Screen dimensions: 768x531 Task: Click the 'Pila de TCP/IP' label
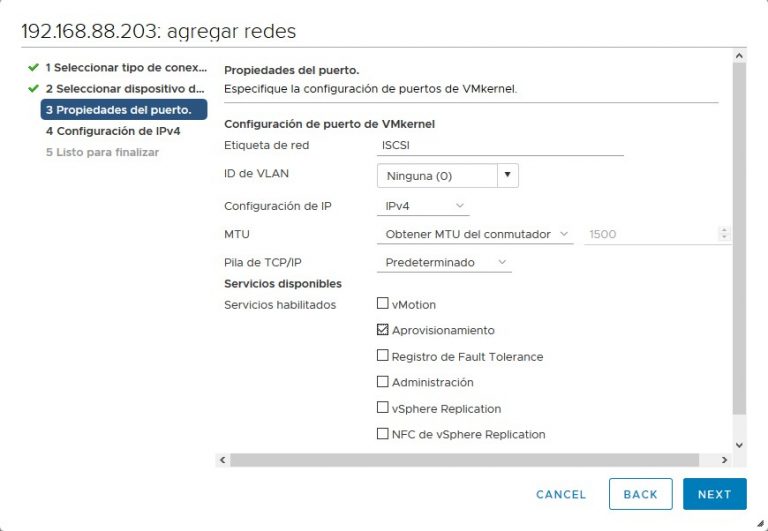[263, 263]
